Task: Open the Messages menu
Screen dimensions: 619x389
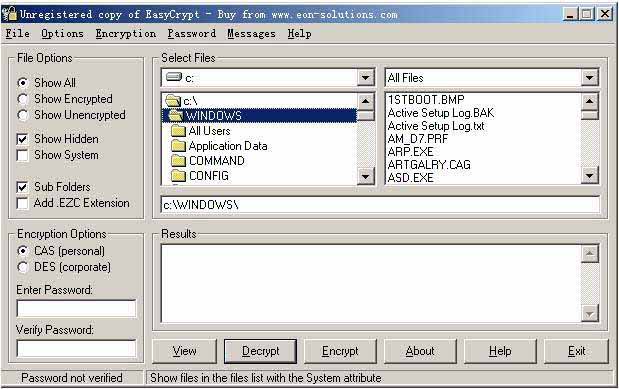Action: pos(251,34)
